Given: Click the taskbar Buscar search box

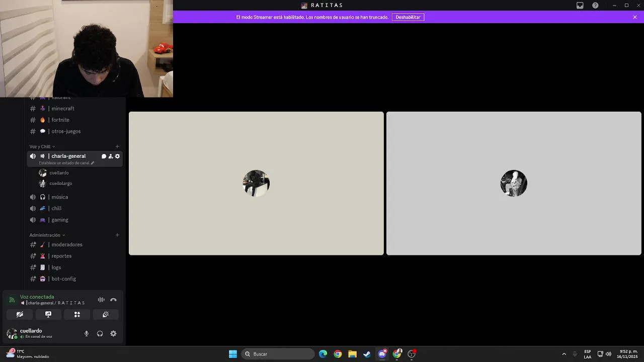Looking at the screenshot, I should tap(278, 354).
